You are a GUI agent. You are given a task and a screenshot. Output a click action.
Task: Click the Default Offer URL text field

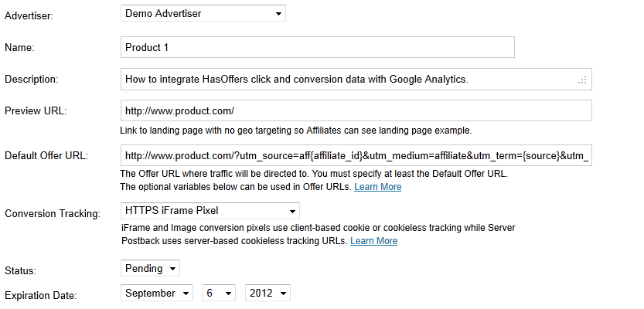[x=356, y=155]
